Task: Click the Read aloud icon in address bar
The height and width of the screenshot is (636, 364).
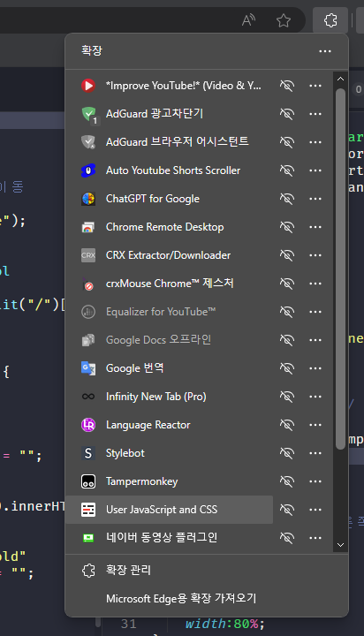Action: coord(248,20)
